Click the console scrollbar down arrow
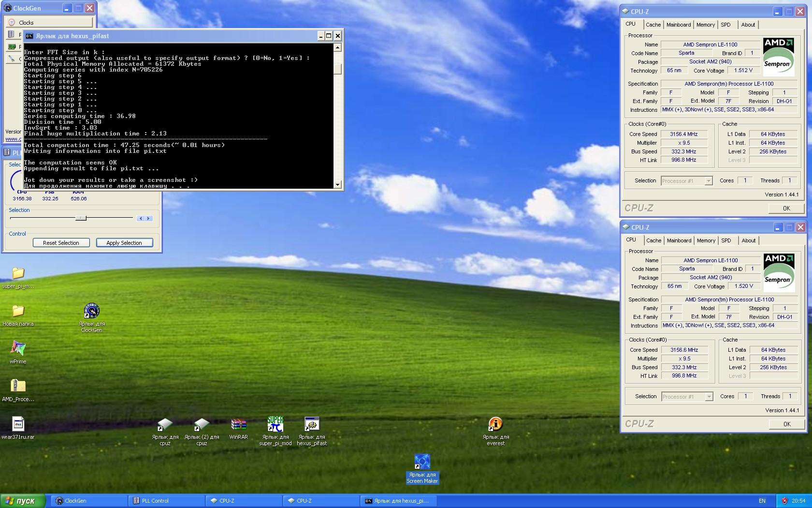The height and width of the screenshot is (508, 812). (337, 184)
